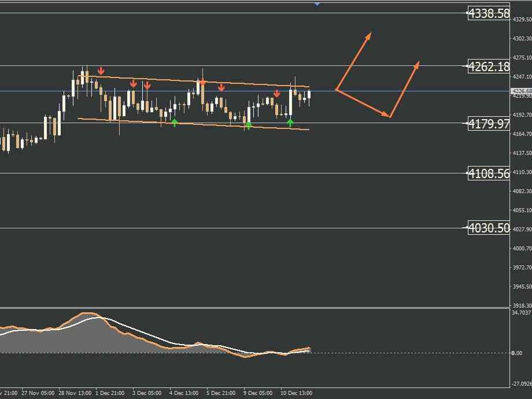
Task: Click the 4137.50 value on price axis
Action: (522, 153)
